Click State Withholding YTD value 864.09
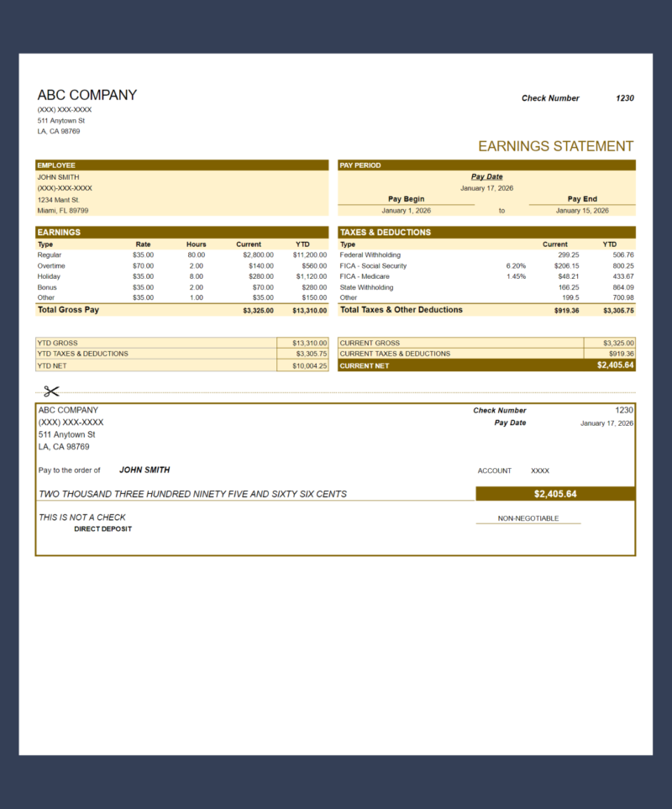672x809 pixels. point(623,287)
